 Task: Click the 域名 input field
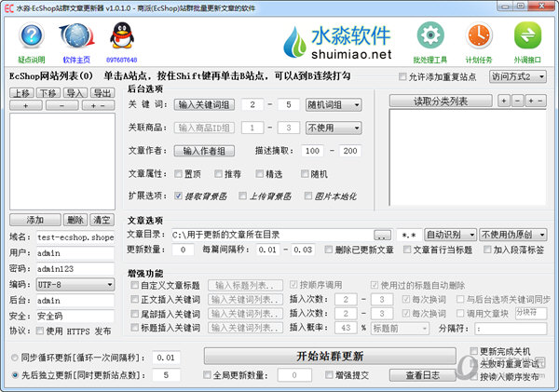(75, 237)
